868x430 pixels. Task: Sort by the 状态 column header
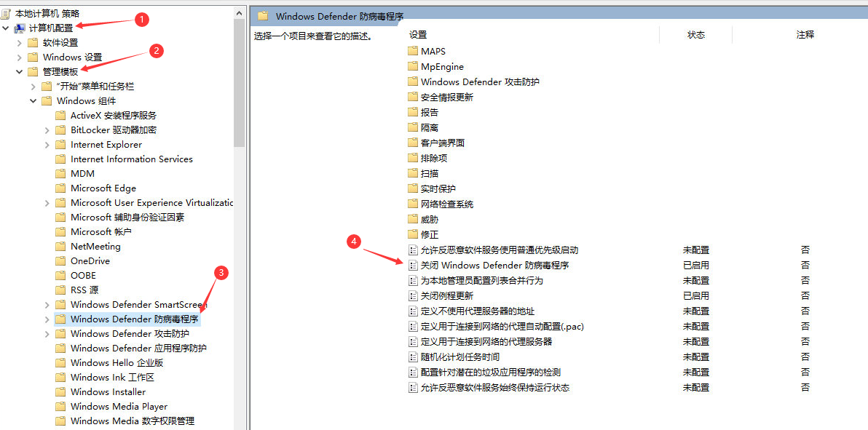coord(695,35)
